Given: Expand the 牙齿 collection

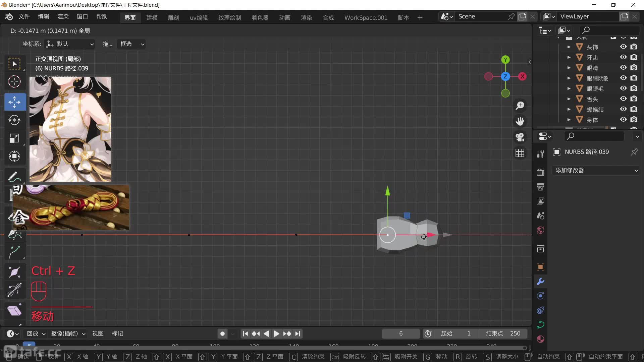Looking at the screenshot, I should [x=569, y=57].
